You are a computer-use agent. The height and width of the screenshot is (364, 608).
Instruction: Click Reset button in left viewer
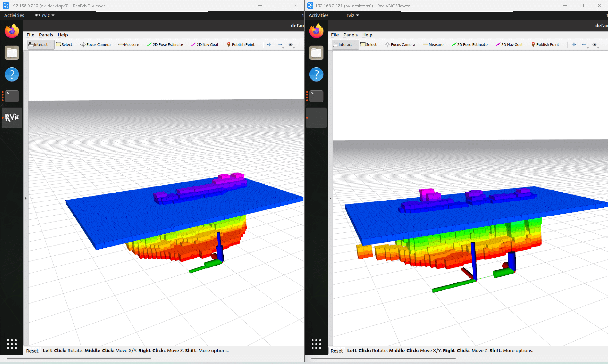(x=32, y=351)
